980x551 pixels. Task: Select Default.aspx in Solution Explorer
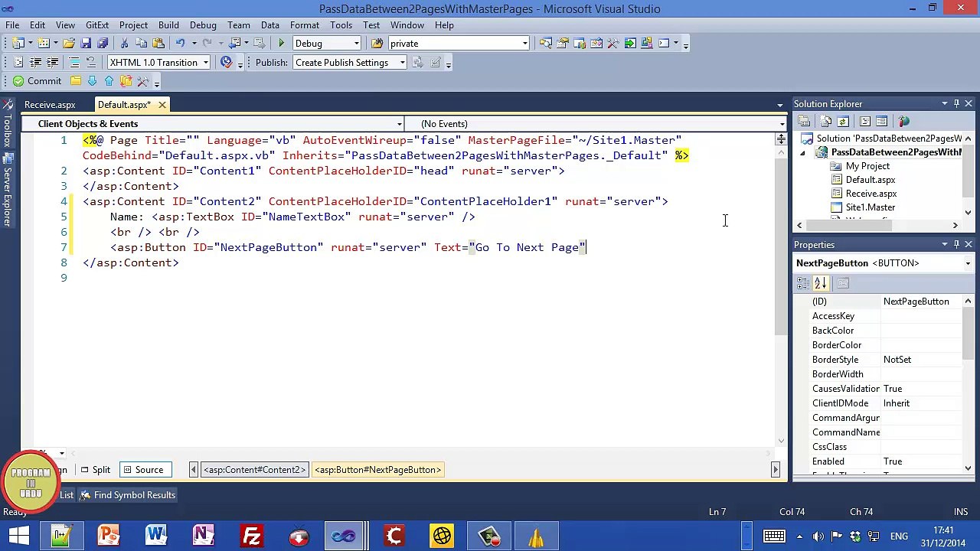871,180
